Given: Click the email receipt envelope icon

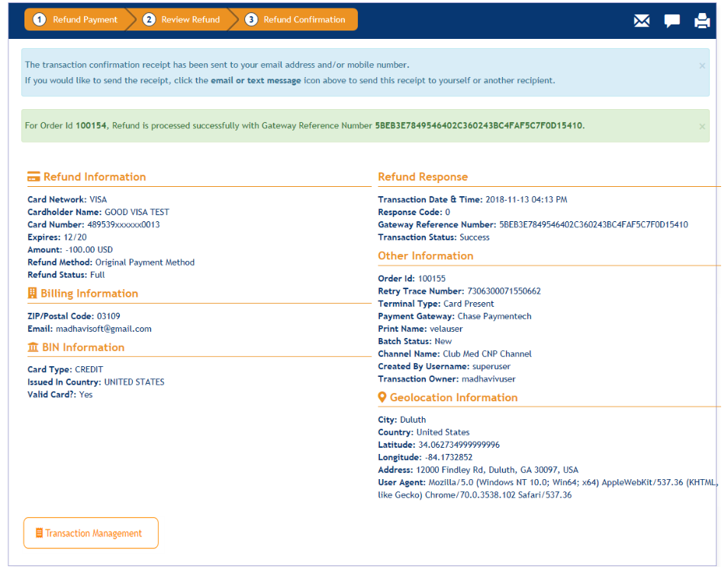Looking at the screenshot, I should point(641,21).
